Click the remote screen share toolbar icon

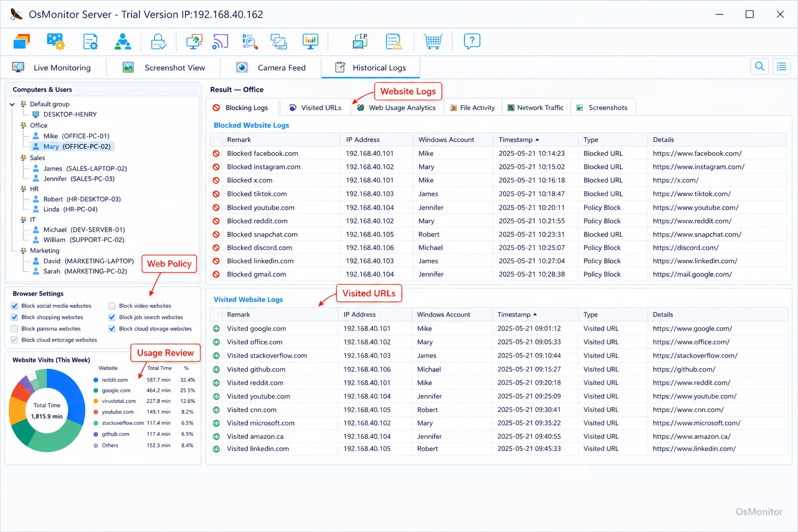[194, 42]
